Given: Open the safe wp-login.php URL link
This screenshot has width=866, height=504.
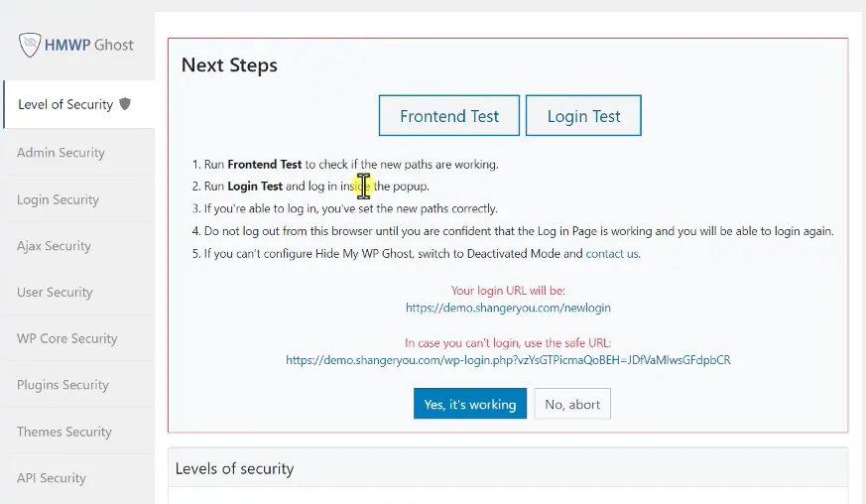Looking at the screenshot, I should click(x=508, y=360).
